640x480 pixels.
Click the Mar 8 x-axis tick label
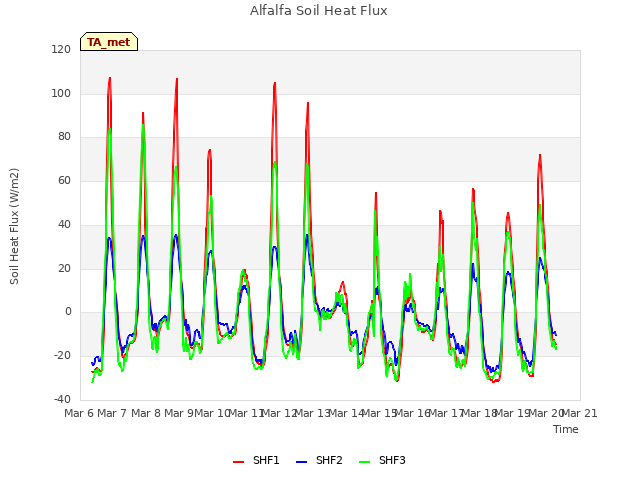coord(146,413)
